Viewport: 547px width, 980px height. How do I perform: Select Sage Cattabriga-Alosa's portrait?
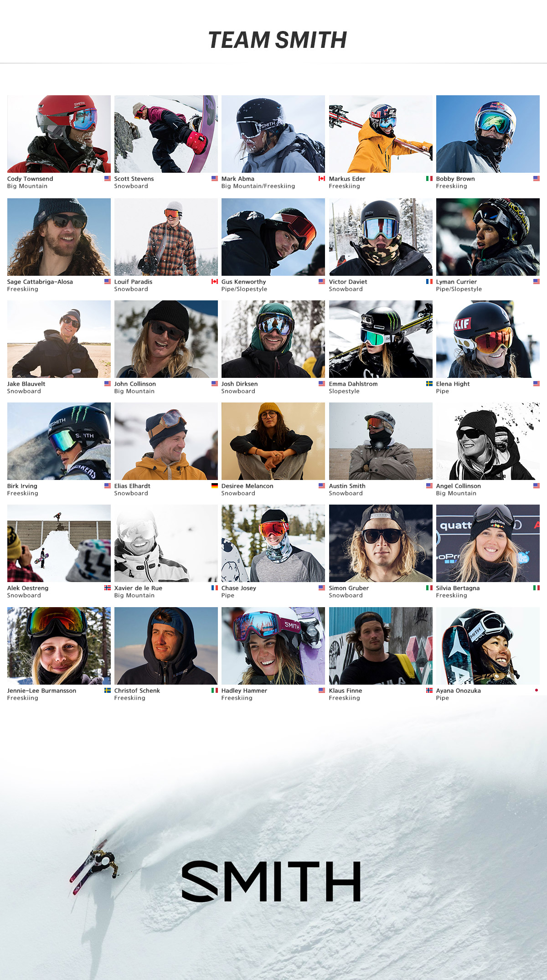pos(59,237)
